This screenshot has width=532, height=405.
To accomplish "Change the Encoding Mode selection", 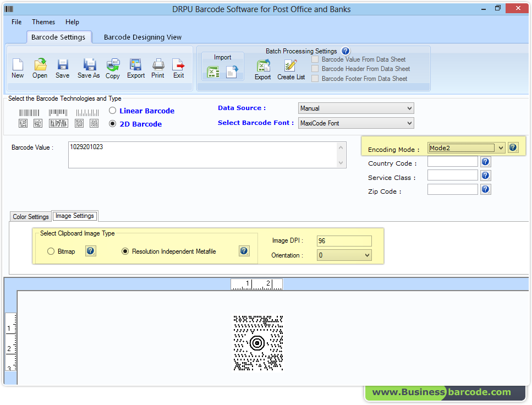I will point(500,147).
